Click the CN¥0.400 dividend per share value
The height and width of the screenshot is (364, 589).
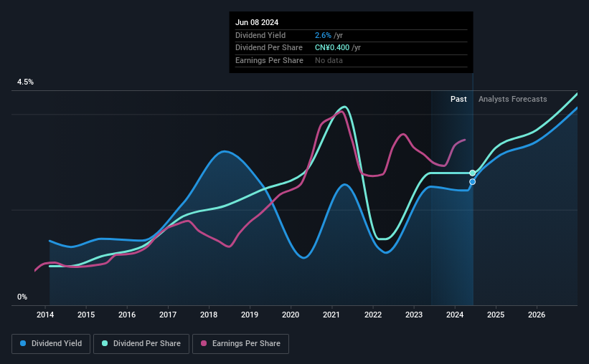tap(332, 48)
